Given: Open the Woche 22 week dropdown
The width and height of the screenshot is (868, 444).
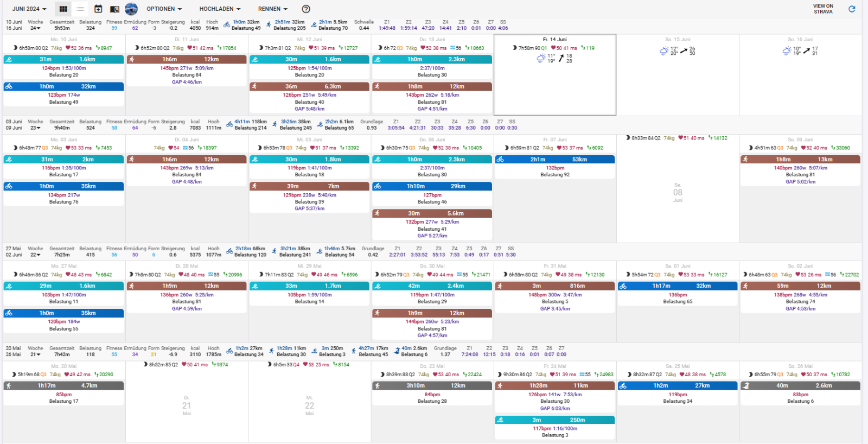Looking at the screenshot, I should coord(35,255).
